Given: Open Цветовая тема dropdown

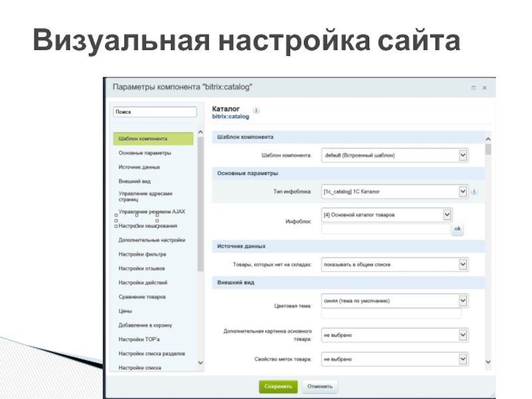Looking at the screenshot, I should [395, 301].
